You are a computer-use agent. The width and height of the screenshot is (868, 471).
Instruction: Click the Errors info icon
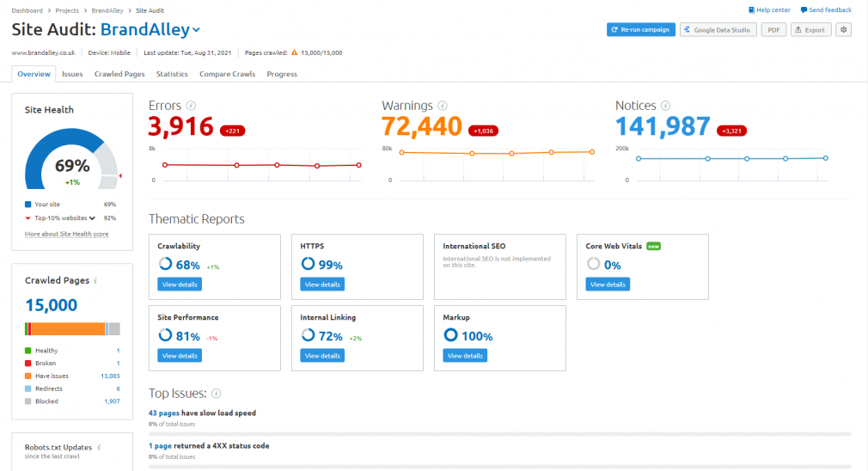191,106
